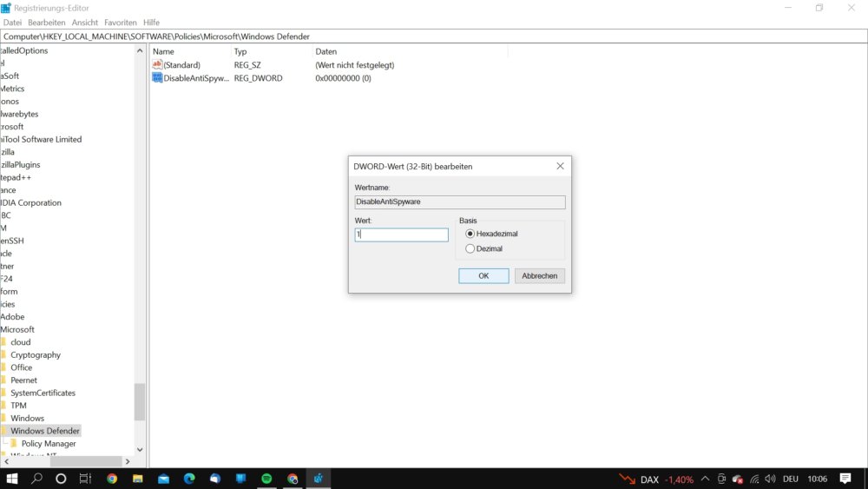Select the DisableAntiSpyw... DWORD value
This screenshot has width=868, height=489.
coord(196,79)
